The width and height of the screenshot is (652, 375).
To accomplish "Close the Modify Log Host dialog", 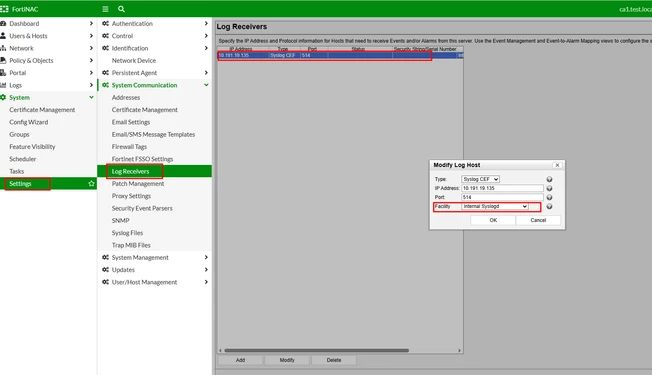I will 557,165.
